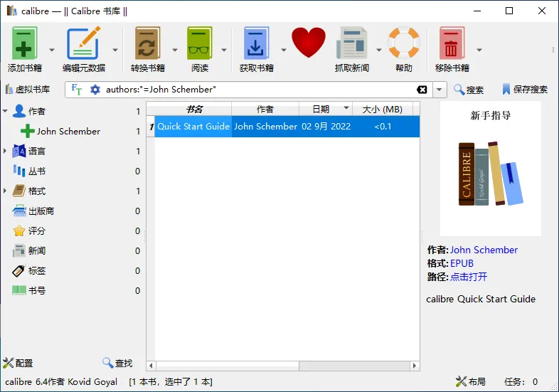Click the Search (搜索) button
The height and width of the screenshot is (392, 559).
(x=469, y=90)
